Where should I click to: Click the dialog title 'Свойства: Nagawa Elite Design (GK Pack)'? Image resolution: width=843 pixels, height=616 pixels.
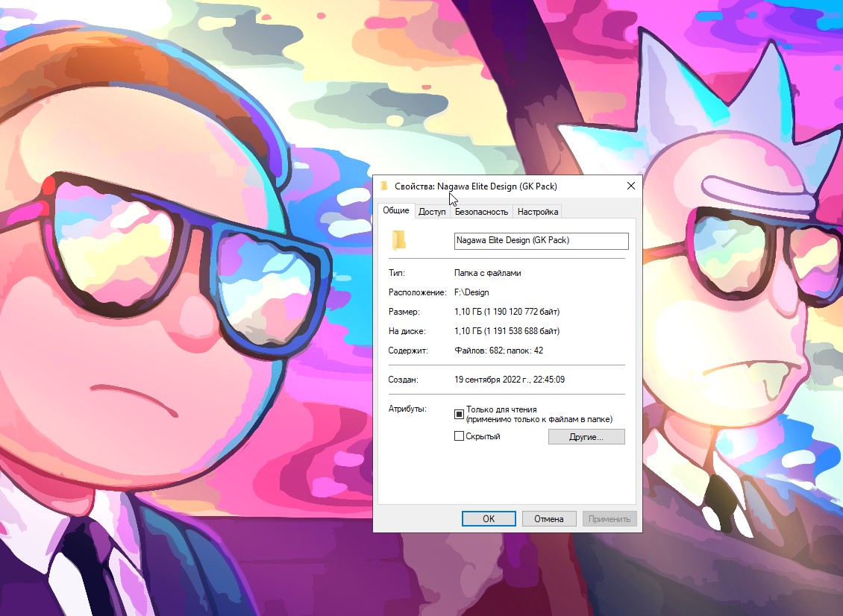pyautogui.click(x=476, y=186)
